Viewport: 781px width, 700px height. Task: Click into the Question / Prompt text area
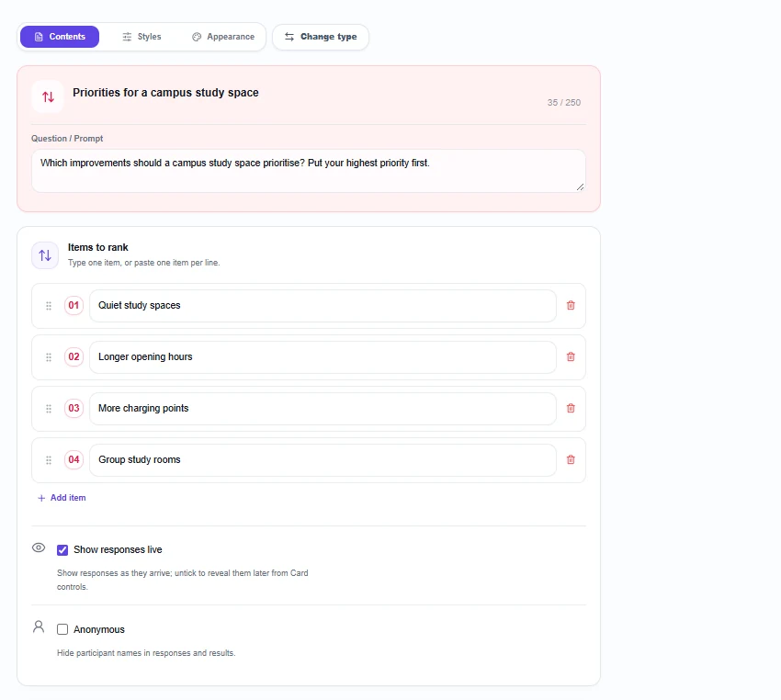click(309, 171)
